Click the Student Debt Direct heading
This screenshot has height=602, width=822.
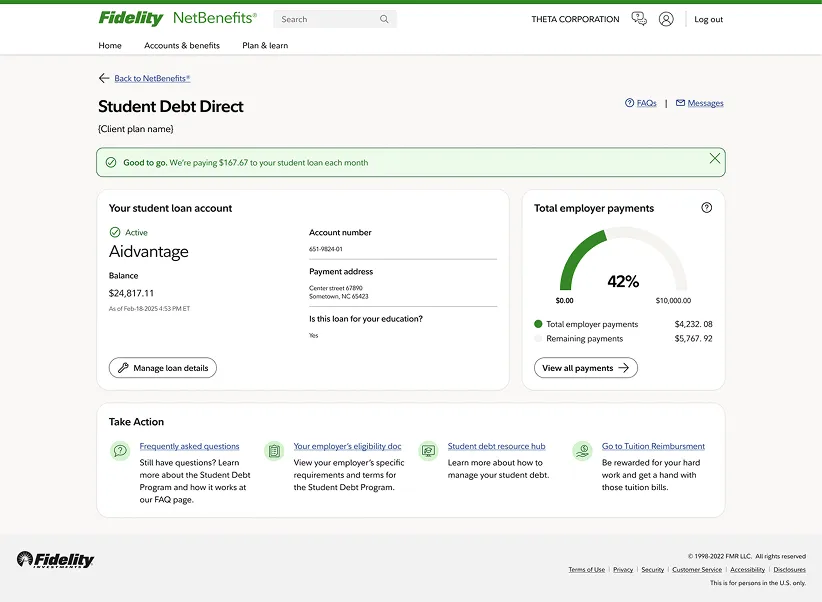(x=171, y=106)
